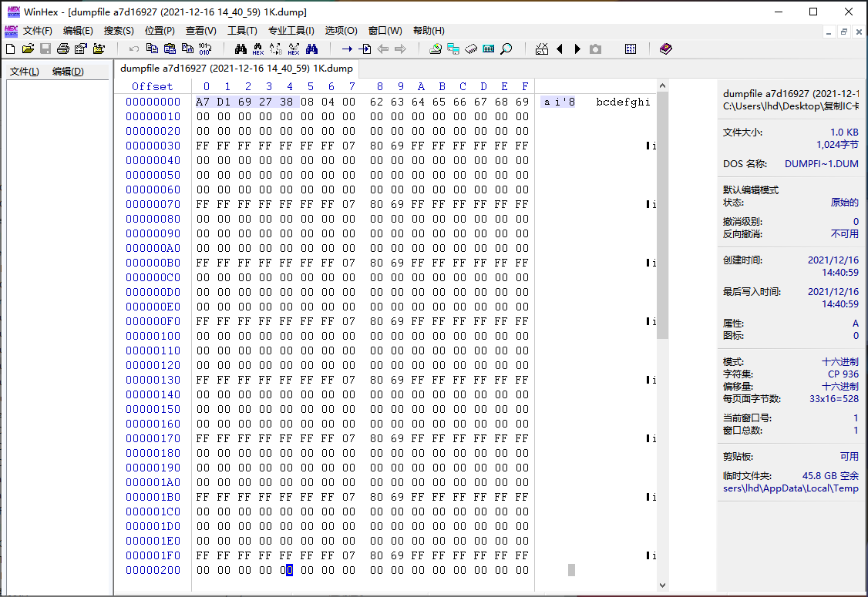Click the data table grid icon

pos(631,49)
